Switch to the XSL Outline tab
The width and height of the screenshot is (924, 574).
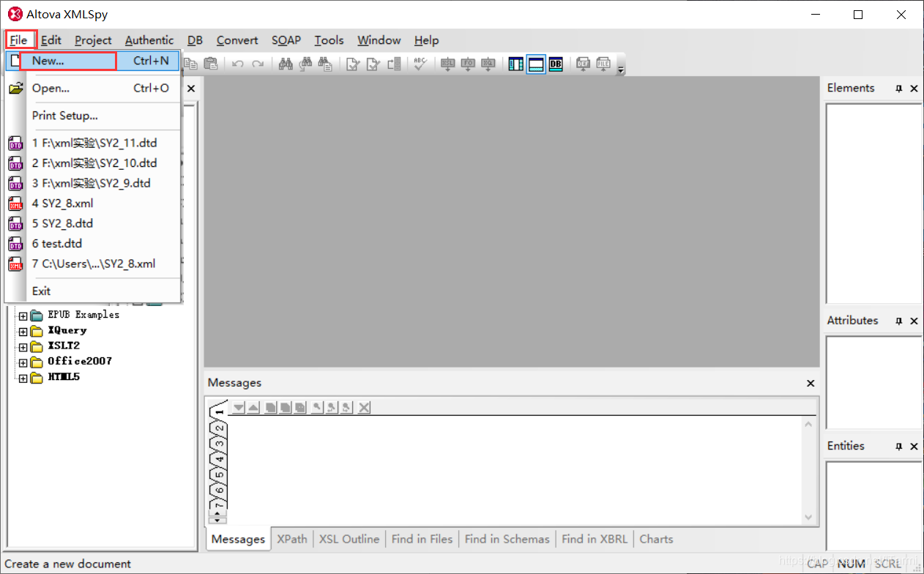350,539
